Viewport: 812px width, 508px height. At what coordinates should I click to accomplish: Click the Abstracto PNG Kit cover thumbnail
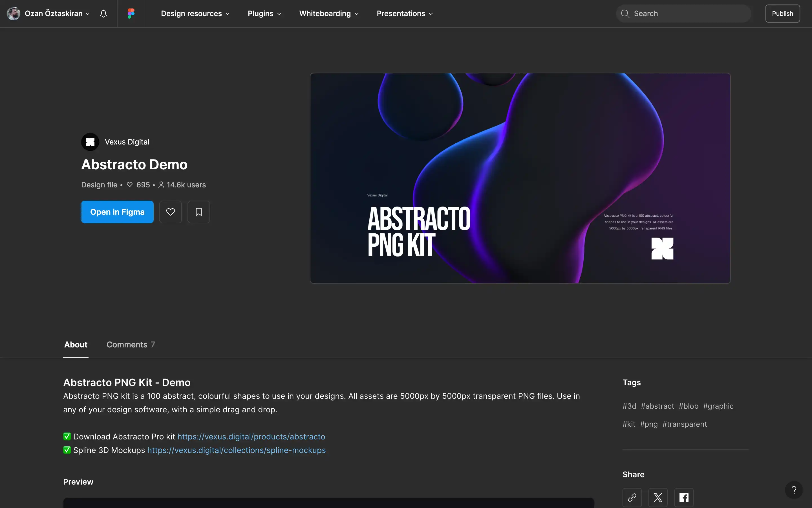[x=520, y=178]
